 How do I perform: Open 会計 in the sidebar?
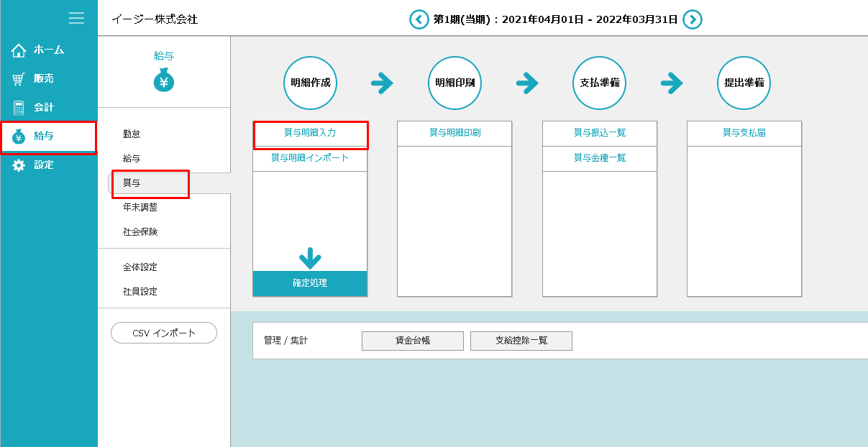(x=43, y=108)
